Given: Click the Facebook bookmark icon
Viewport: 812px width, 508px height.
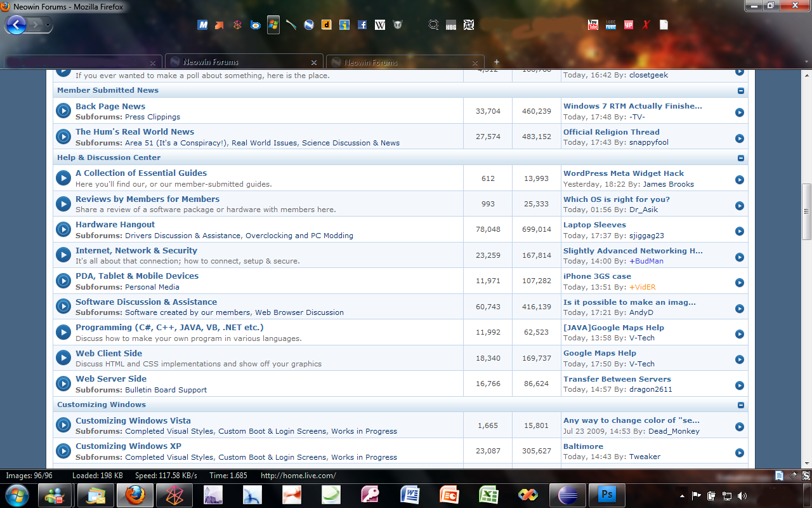Looking at the screenshot, I should point(362,24).
